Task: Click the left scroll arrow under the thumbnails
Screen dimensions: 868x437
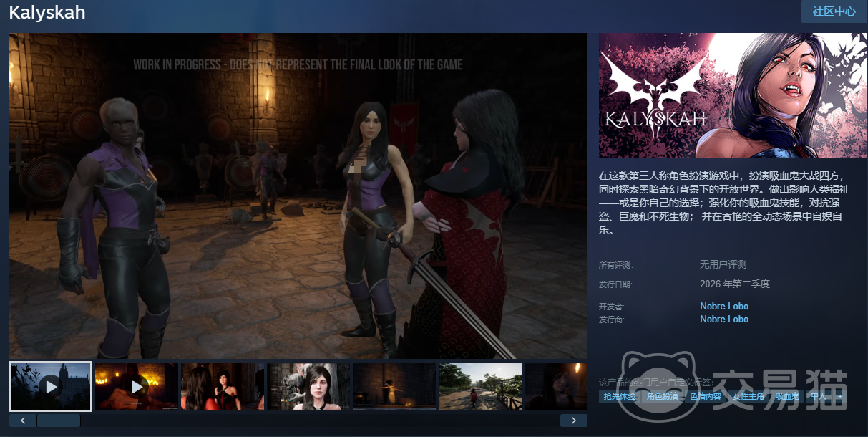Action: pyautogui.click(x=23, y=421)
